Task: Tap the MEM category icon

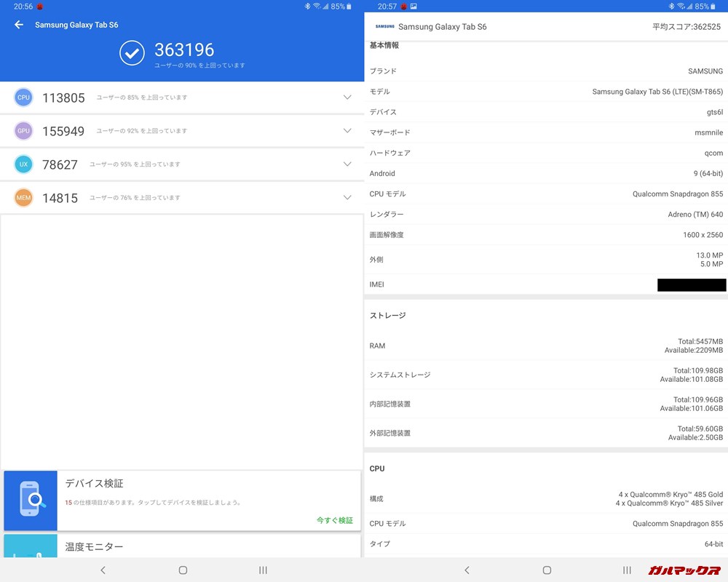Action: point(23,197)
